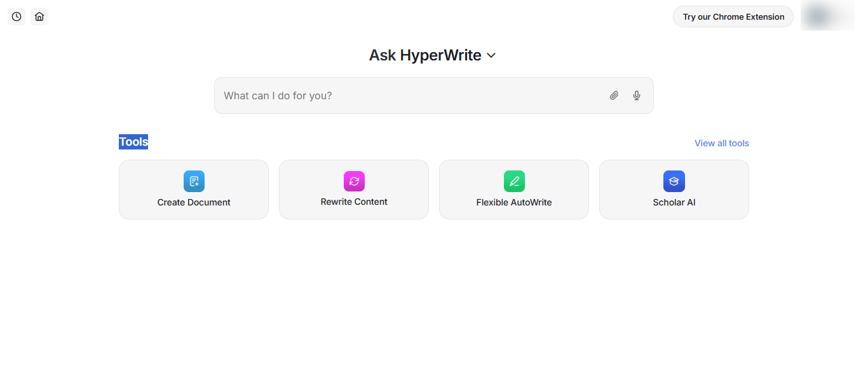Click the downward arrow beside Ask HyperWrite

tap(490, 56)
